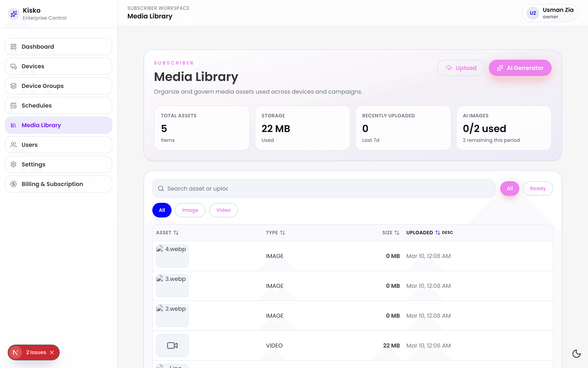Click the Settings gear icon

(x=13, y=165)
